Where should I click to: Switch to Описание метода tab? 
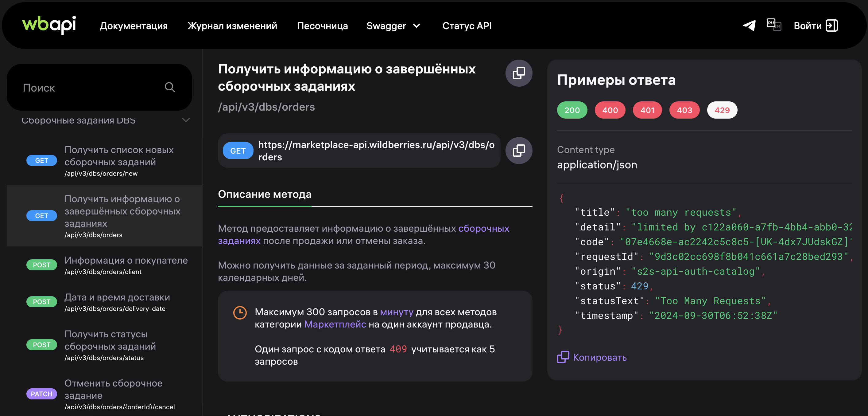click(x=265, y=194)
